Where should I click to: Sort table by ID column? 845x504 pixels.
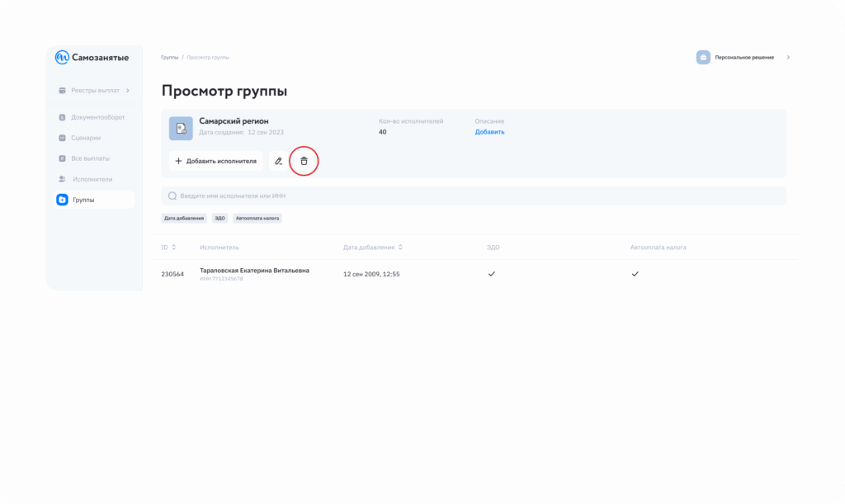click(168, 247)
